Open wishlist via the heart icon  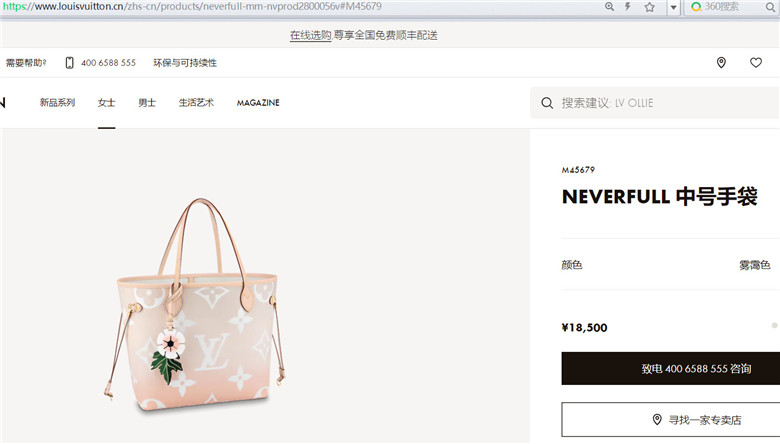[x=756, y=63]
